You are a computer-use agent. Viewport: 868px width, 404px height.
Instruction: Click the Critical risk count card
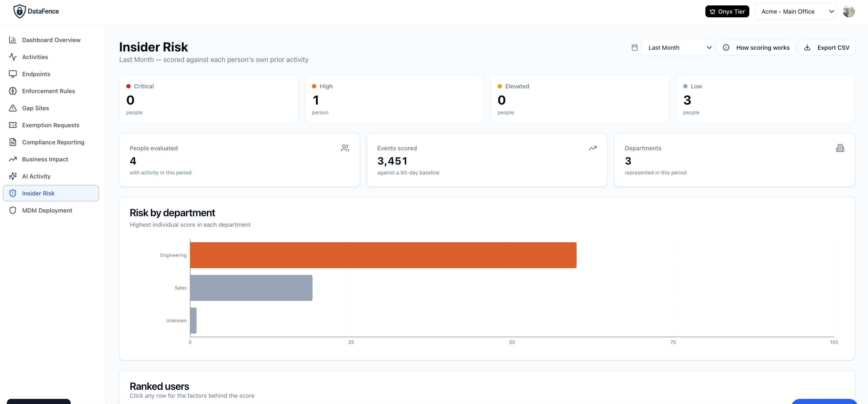(x=209, y=99)
